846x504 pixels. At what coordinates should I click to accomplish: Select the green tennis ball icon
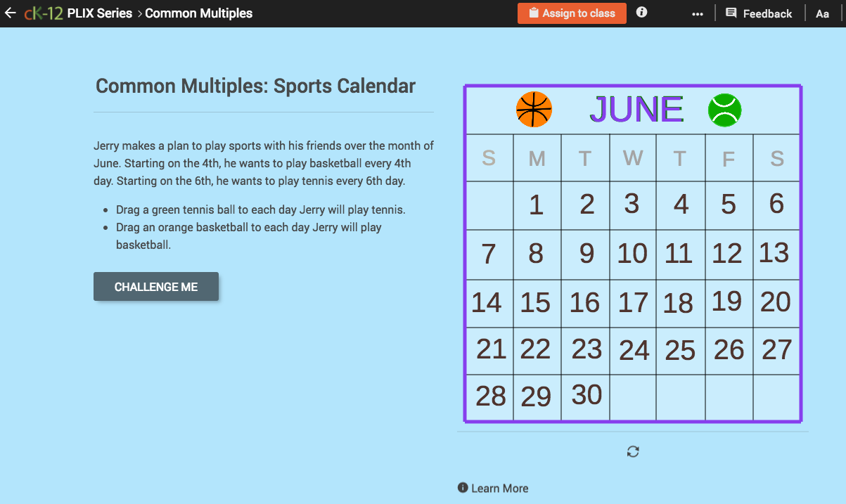point(724,109)
